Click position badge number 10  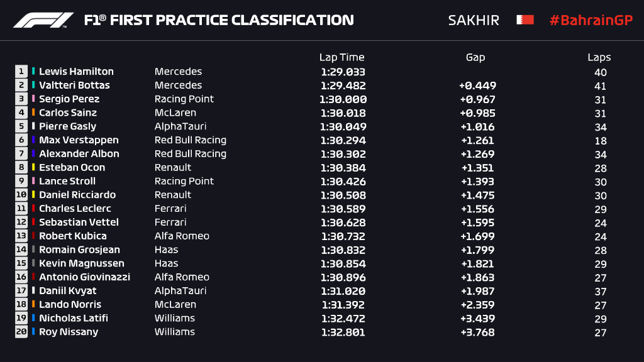tap(21, 195)
